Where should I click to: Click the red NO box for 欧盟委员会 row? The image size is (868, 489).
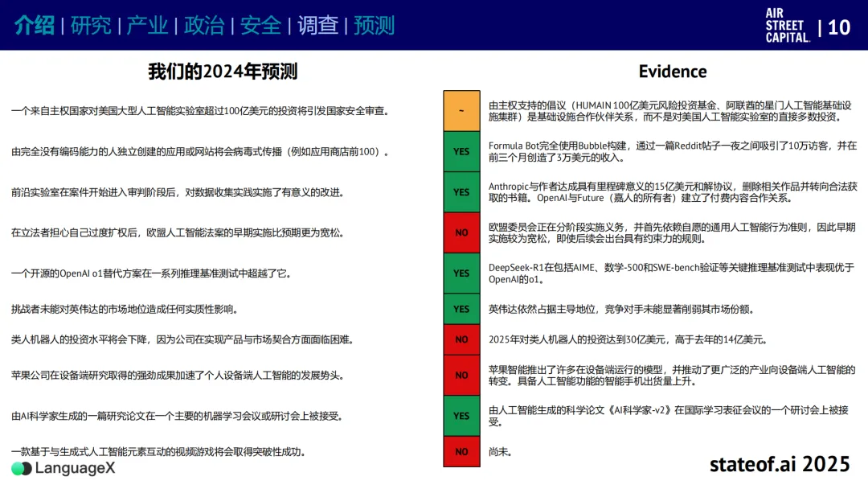click(461, 232)
